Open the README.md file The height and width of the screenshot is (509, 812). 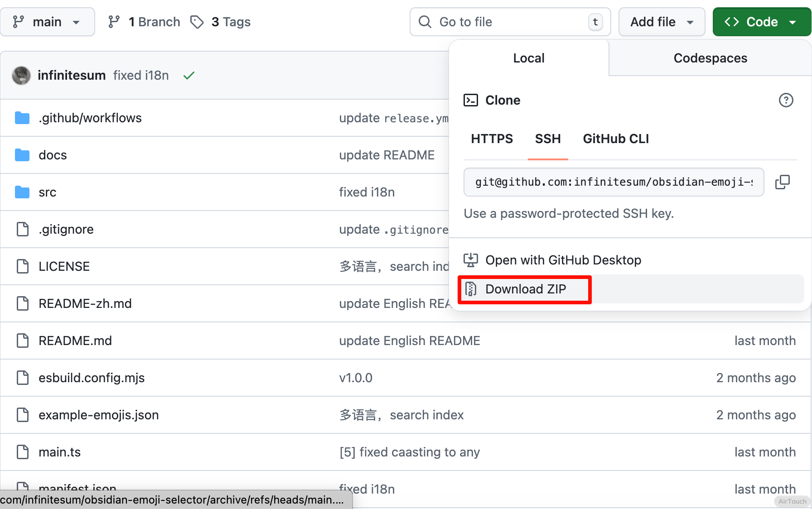coord(75,341)
